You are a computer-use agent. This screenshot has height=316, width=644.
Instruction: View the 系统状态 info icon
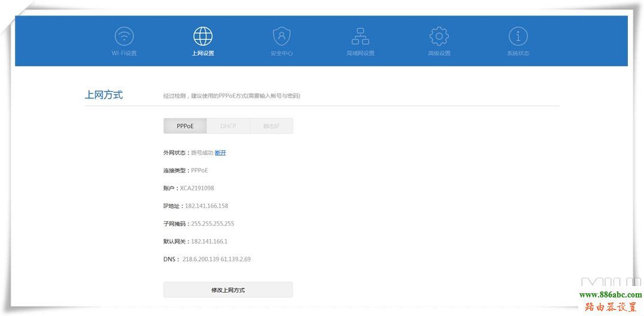[x=518, y=36]
